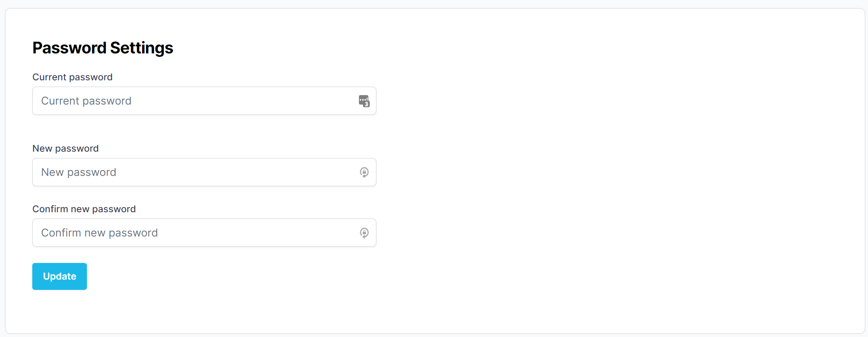
Task: Click the "Current password" field label
Action: click(73, 77)
